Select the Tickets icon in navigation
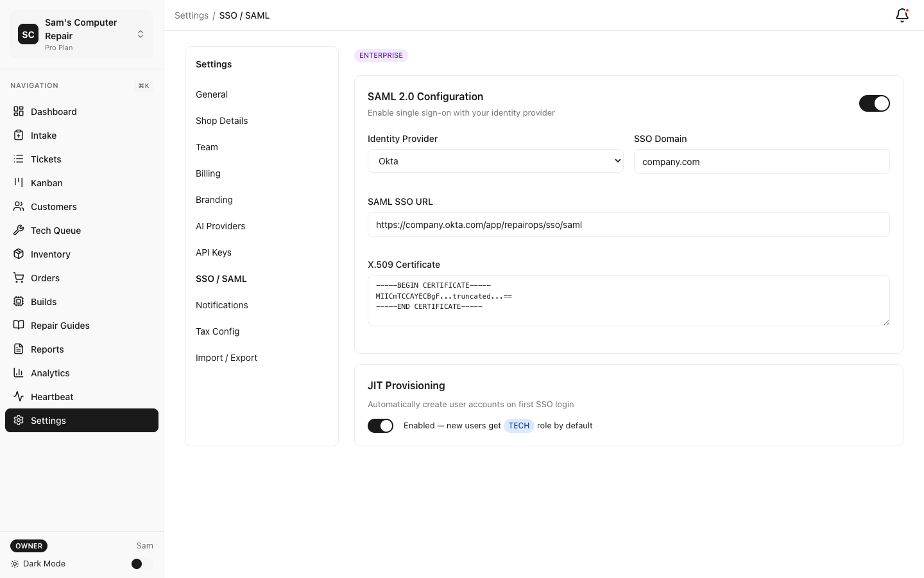The image size is (924, 578). coord(19,159)
